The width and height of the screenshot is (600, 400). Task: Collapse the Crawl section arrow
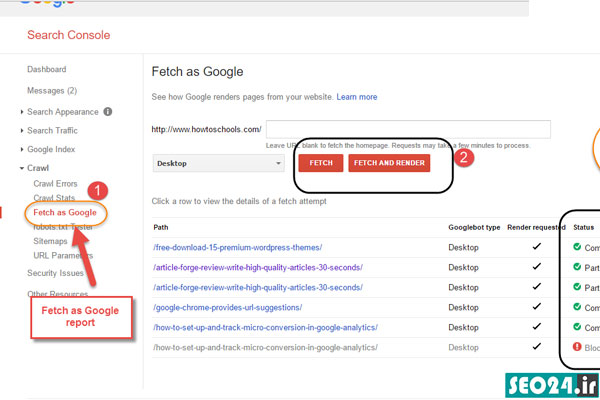coord(22,168)
